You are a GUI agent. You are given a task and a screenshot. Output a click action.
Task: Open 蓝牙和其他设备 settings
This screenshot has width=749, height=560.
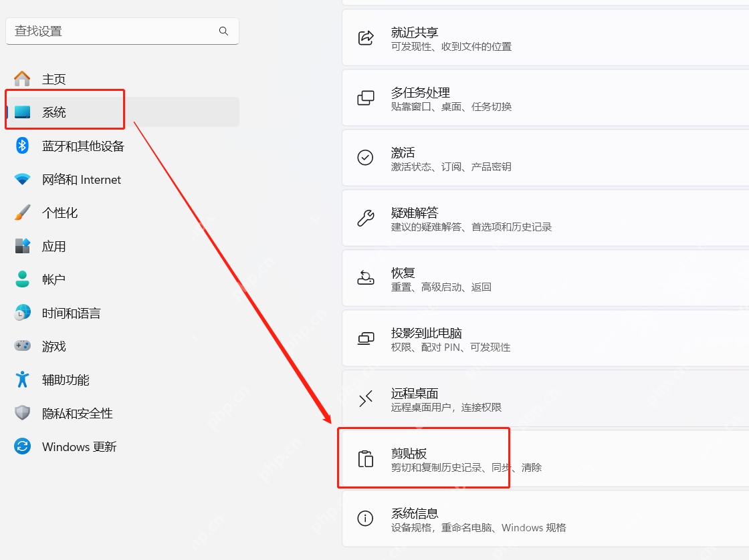pos(83,146)
